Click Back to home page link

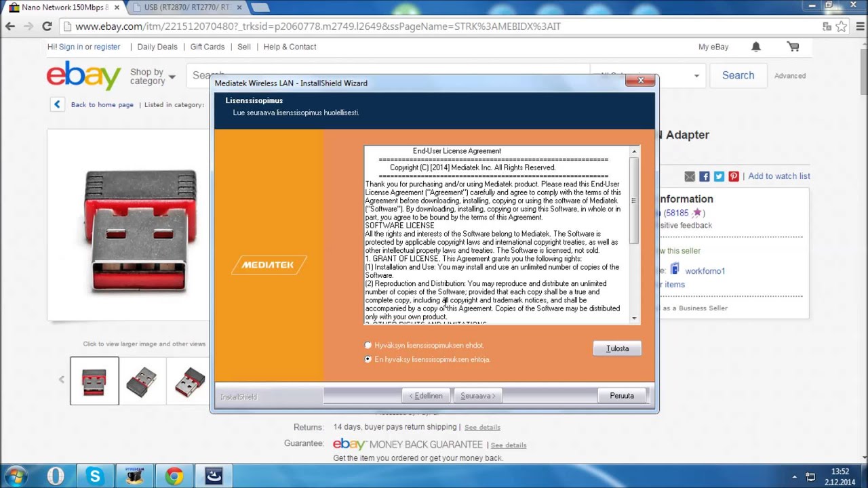102,105
